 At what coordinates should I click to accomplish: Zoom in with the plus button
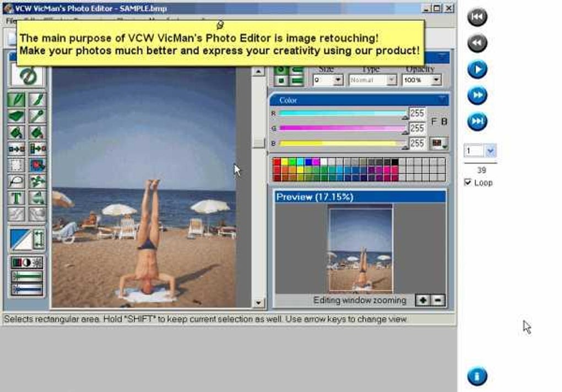click(x=423, y=300)
